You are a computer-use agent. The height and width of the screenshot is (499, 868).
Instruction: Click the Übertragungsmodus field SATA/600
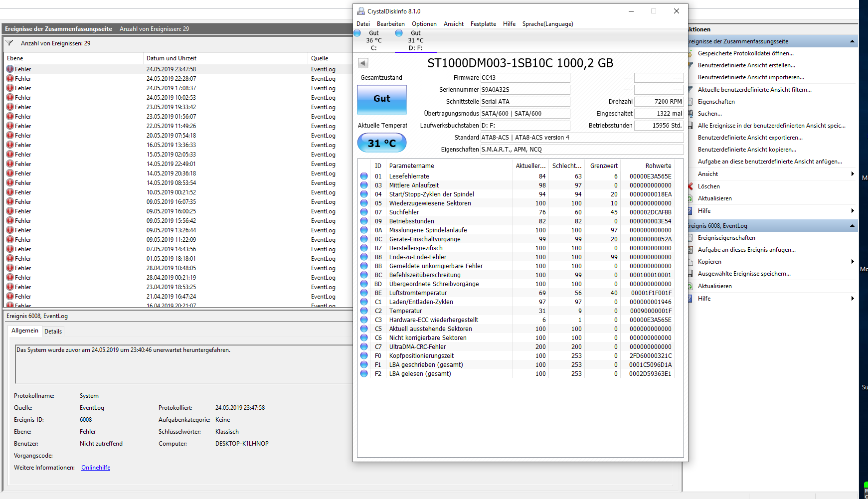pyautogui.click(x=525, y=114)
